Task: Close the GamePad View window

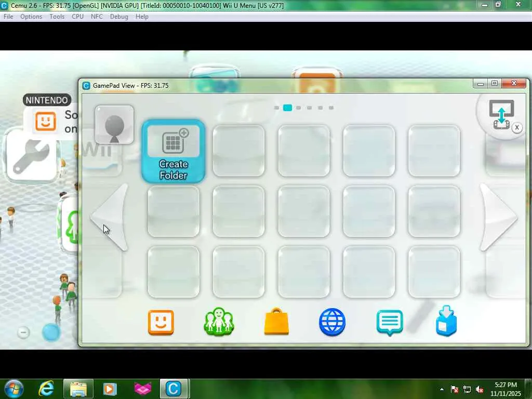Action: tap(514, 84)
